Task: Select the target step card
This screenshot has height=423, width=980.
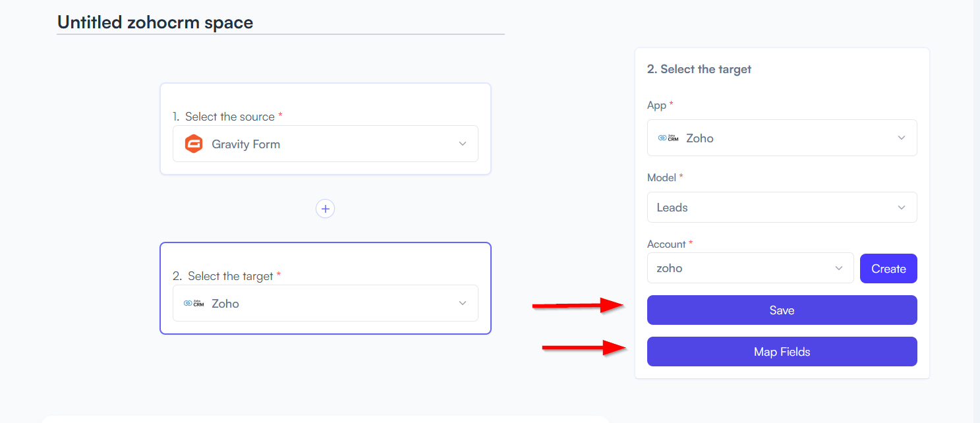Action: point(326,288)
